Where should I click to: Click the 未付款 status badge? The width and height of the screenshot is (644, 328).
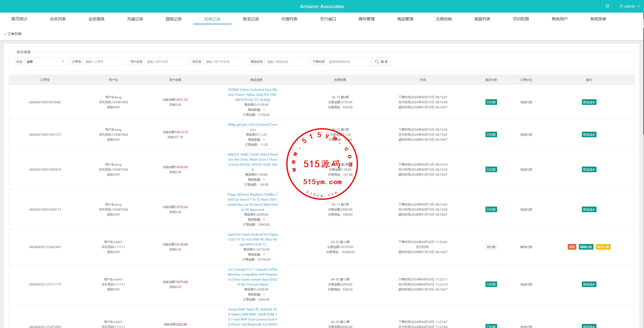491,247
